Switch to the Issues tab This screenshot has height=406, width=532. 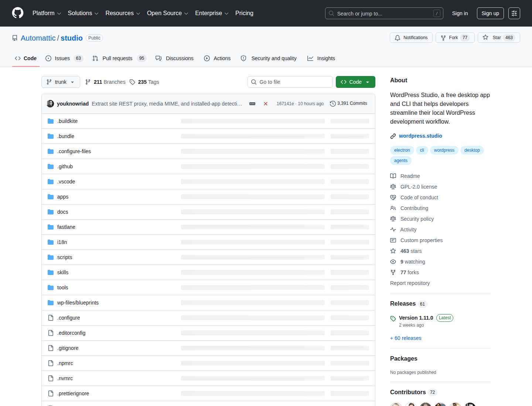64,58
